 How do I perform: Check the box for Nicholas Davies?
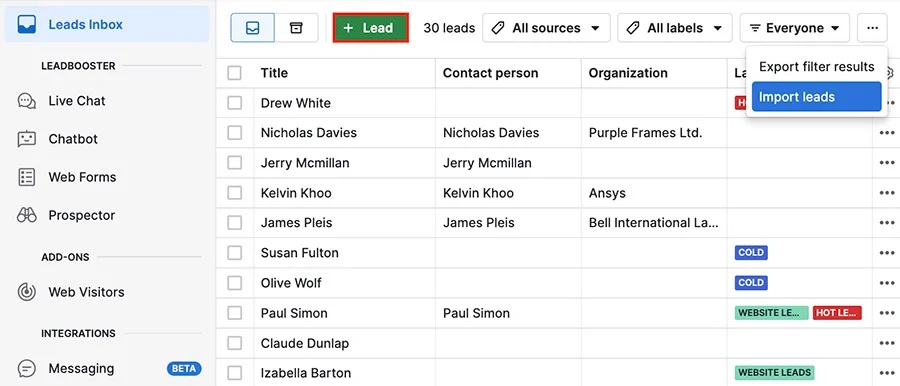(234, 133)
